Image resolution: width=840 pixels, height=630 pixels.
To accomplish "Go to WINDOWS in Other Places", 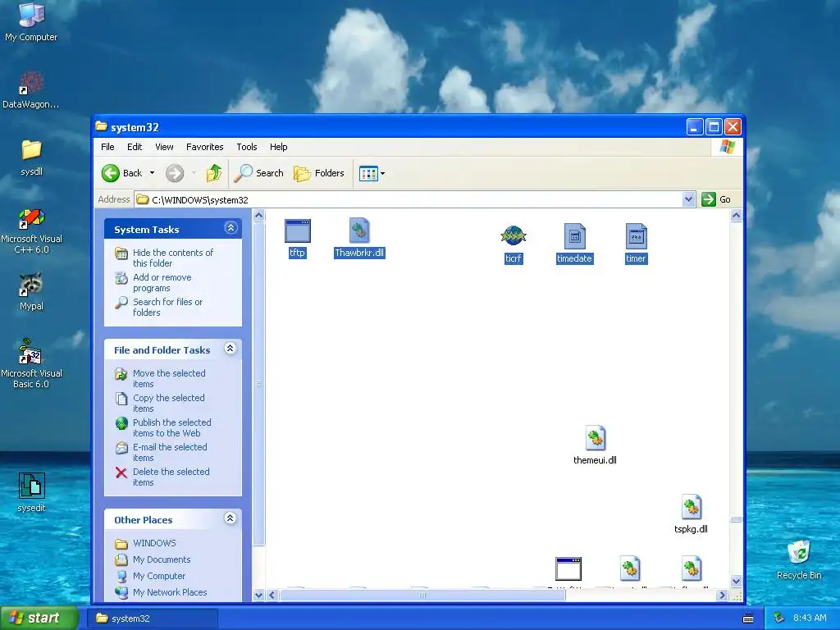I will (154, 543).
